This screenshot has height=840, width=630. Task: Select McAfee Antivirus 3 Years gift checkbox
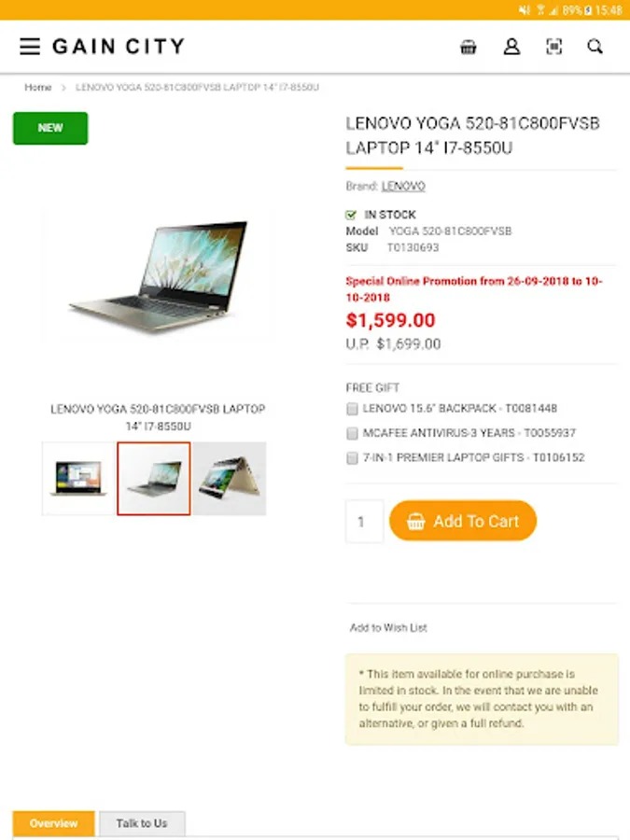pyautogui.click(x=352, y=433)
